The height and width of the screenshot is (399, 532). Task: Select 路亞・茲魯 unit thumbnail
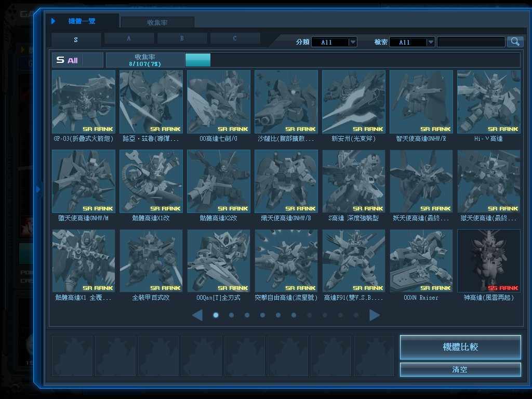click(x=151, y=102)
